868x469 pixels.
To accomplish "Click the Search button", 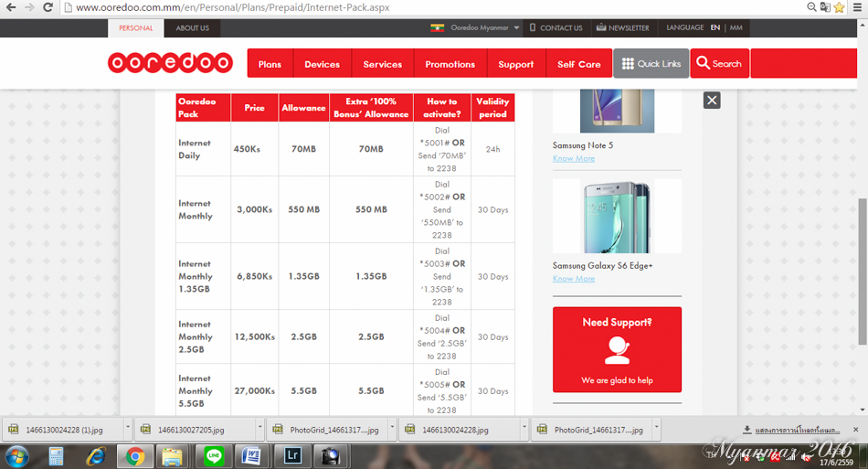I will 720,64.
